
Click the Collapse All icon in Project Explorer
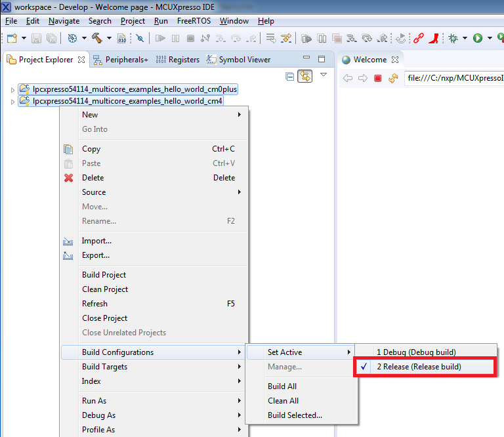pyautogui.click(x=290, y=77)
